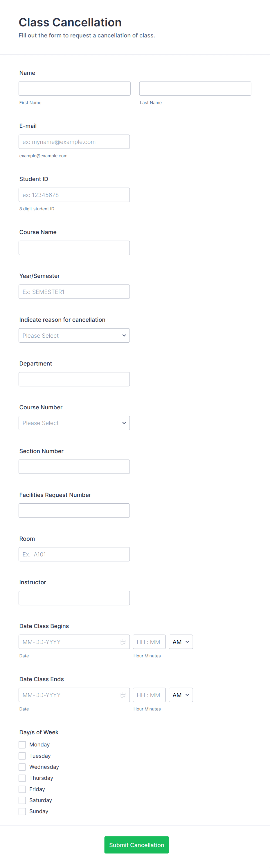Select the Instructor text field
The height and width of the screenshot is (868, 270).
[x=74, y=598]
